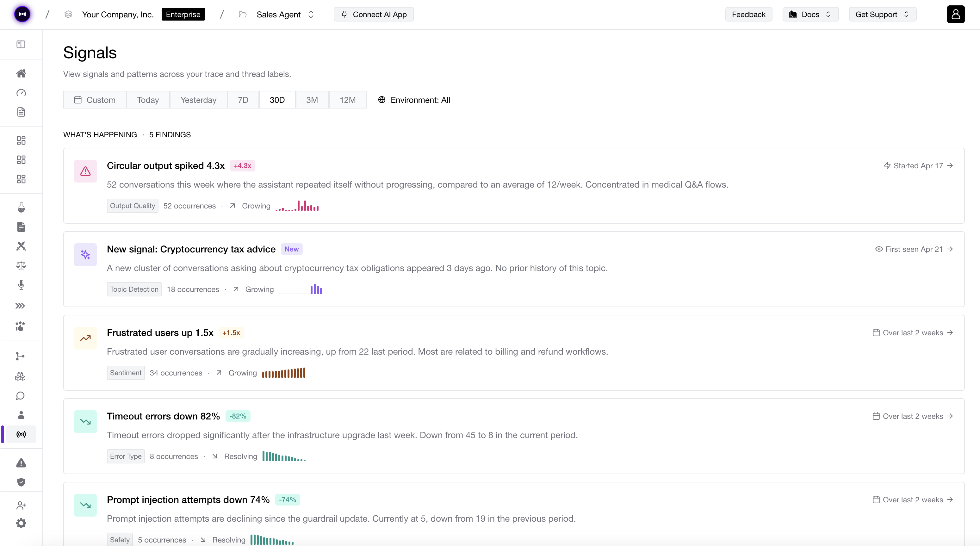Open the Home dashboard icon

[21, 73]
